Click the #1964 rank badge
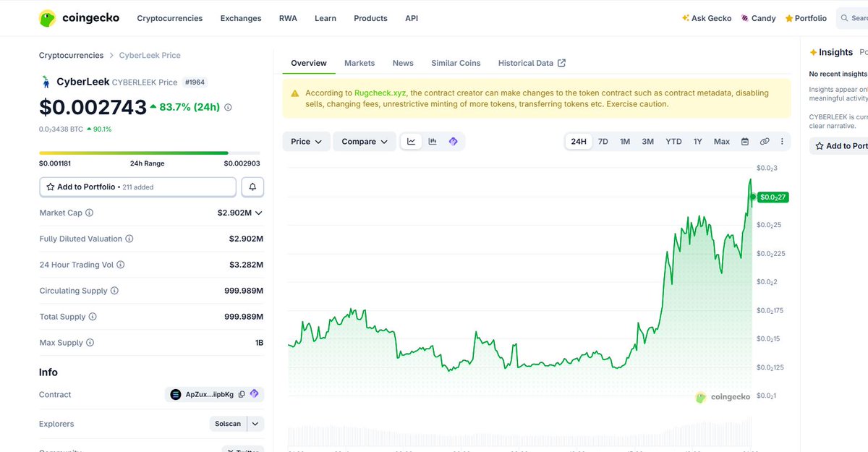 click(x=195, y=82)
